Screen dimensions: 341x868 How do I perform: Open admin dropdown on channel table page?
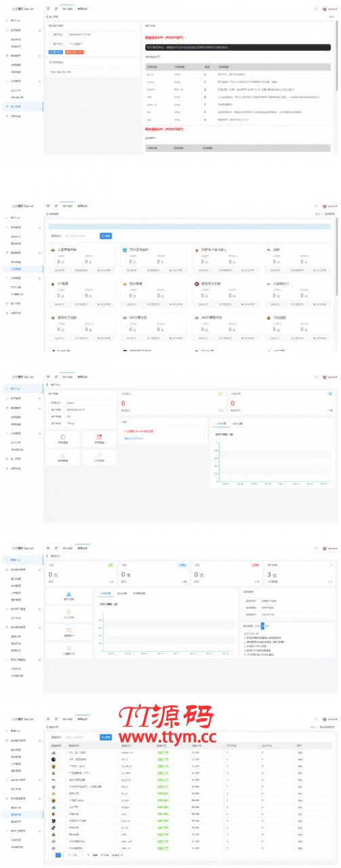click(x=330, y=718)
